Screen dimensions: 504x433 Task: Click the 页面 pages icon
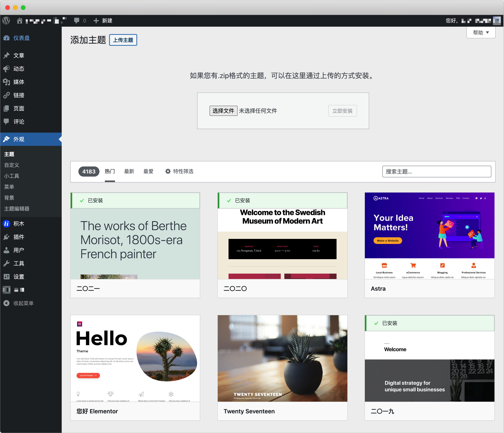pyautogui.click(x=7, y=109)
